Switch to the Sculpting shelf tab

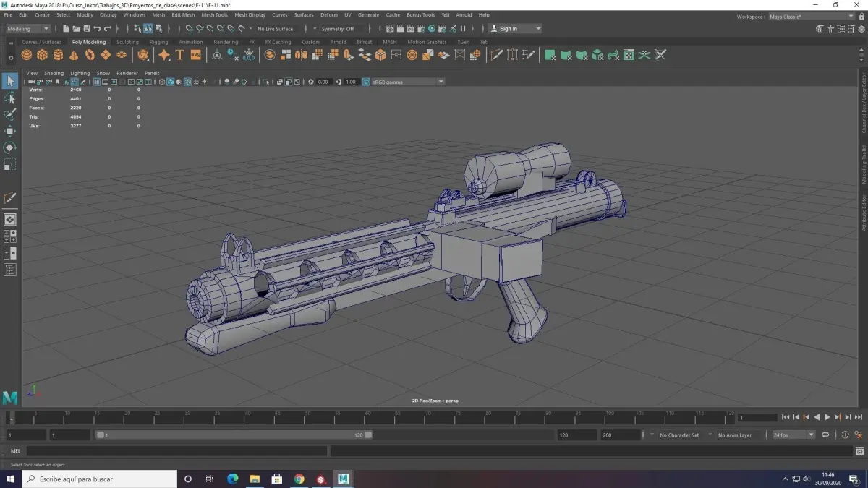127,42
